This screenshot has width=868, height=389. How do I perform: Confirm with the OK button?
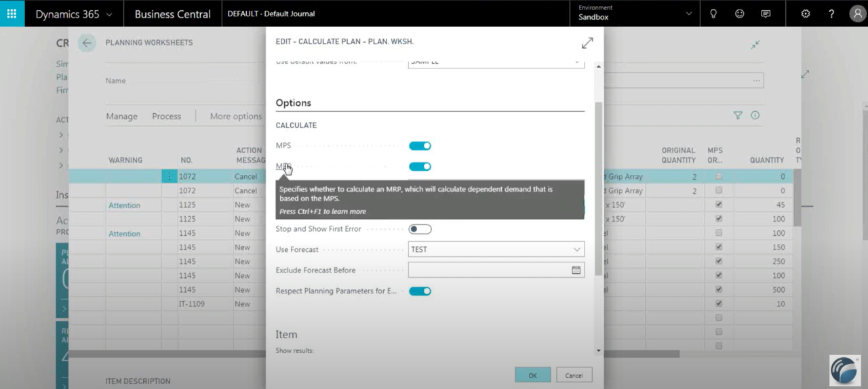[532, 375]
